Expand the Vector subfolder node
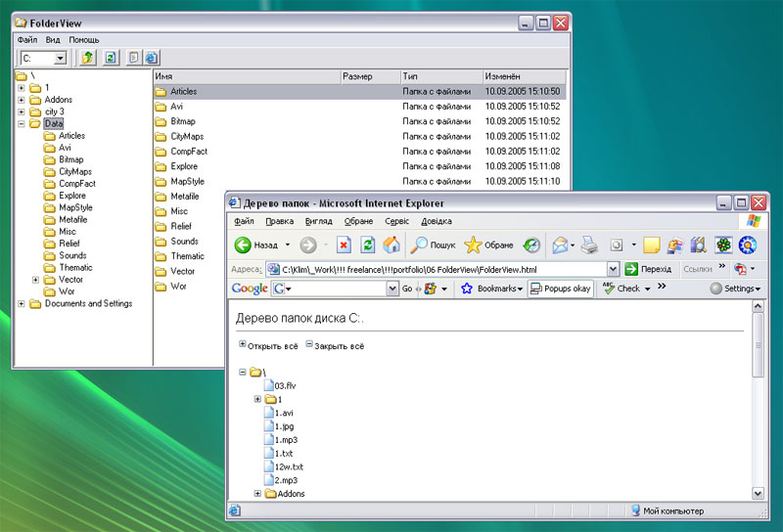783x532 pixels. tap(35, 280)
